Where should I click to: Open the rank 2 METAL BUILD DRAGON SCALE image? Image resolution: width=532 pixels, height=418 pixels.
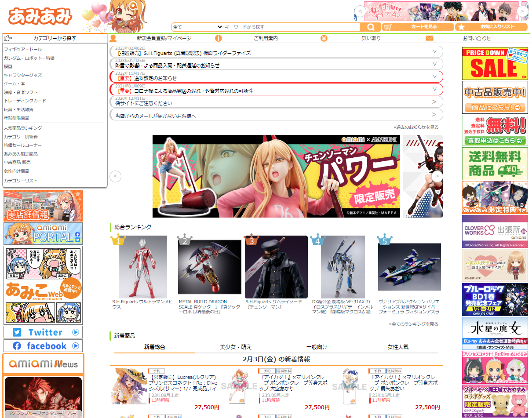210,267
